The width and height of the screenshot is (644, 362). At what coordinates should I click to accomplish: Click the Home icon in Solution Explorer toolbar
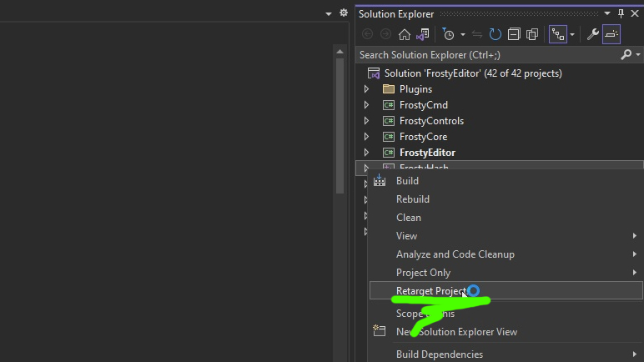tap(404, 34)
